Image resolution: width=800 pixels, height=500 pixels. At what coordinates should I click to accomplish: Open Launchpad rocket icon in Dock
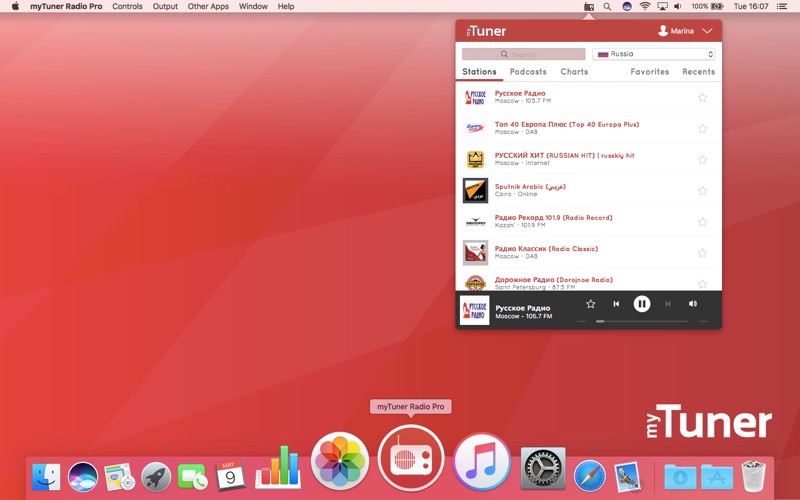coord(156,477)
